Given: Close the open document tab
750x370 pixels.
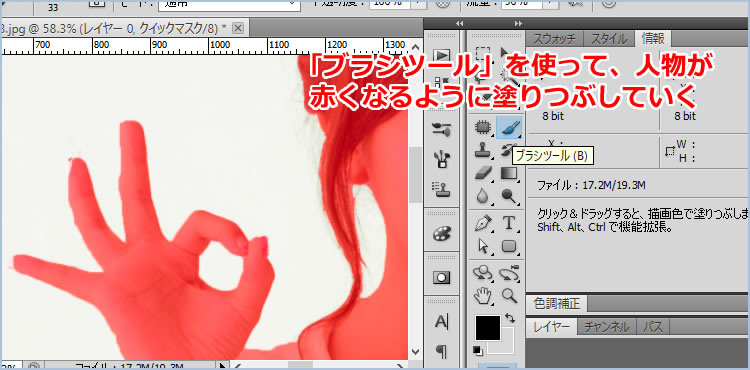Looking at the screenshot, I should (238, 28).
